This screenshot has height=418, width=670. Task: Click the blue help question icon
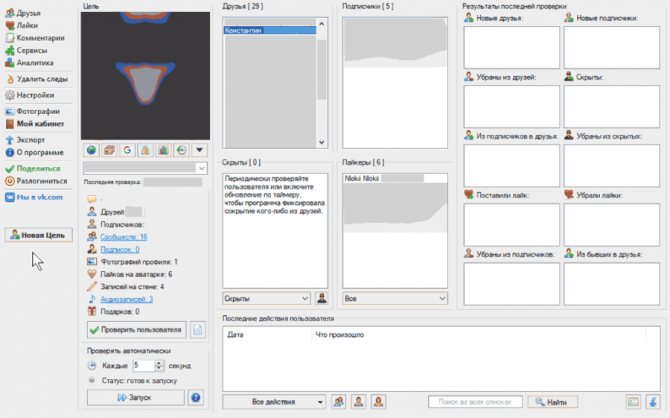click(x=196, y=397)
